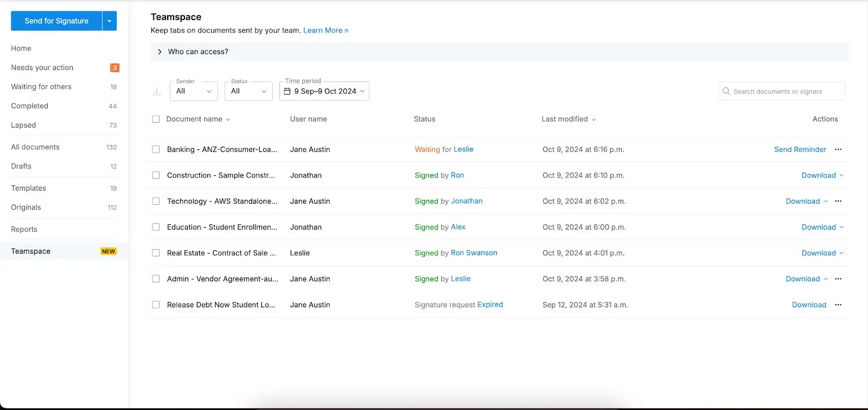Open the Time period date range dropdown
Screen dimensions: 868x410
point(324,91)
